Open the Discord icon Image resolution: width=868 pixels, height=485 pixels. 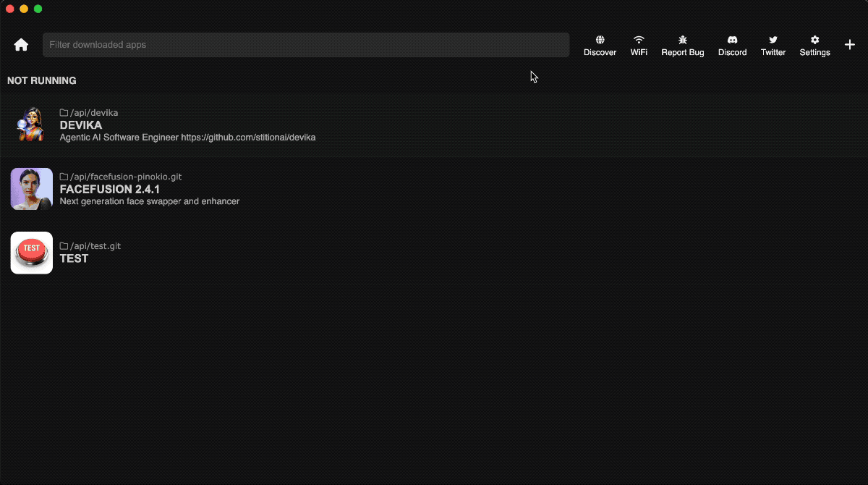pyautogui.click(x=732, y=40)
